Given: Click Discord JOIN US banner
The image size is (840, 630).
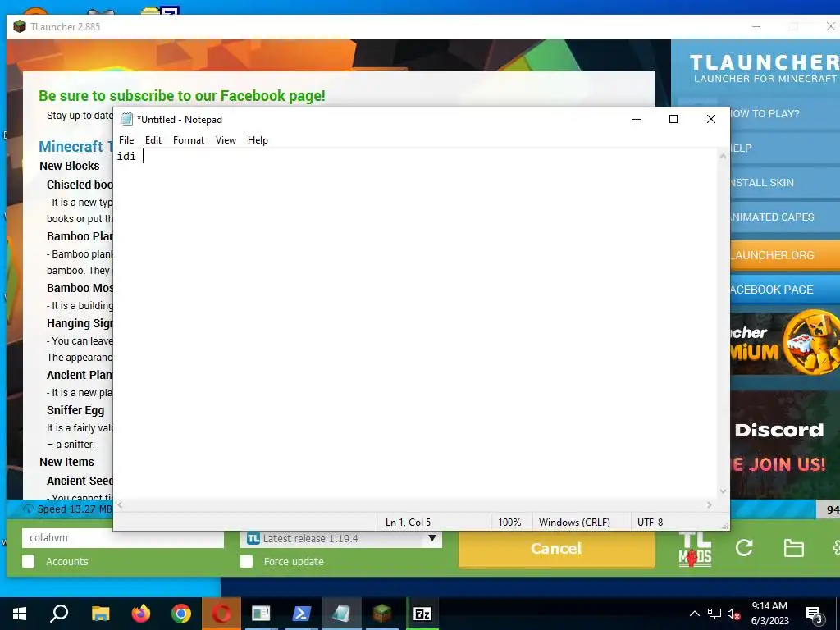Looking at the screenshot, I should 785,445.
